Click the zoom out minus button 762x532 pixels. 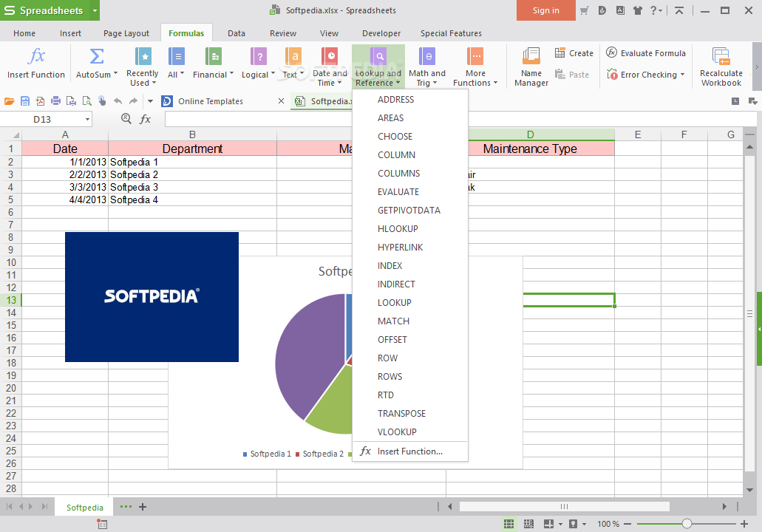coord(627,524)
